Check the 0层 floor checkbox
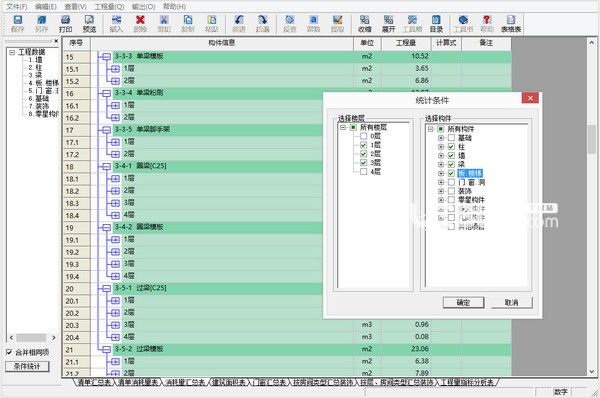The image size is (600, 398). click(x=364, y=136)
